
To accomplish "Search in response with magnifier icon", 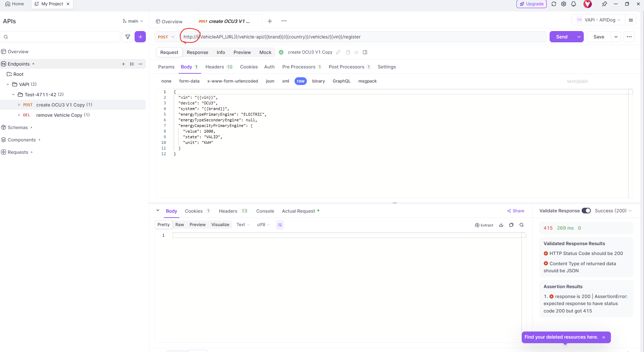I will (x=522, y=225).
